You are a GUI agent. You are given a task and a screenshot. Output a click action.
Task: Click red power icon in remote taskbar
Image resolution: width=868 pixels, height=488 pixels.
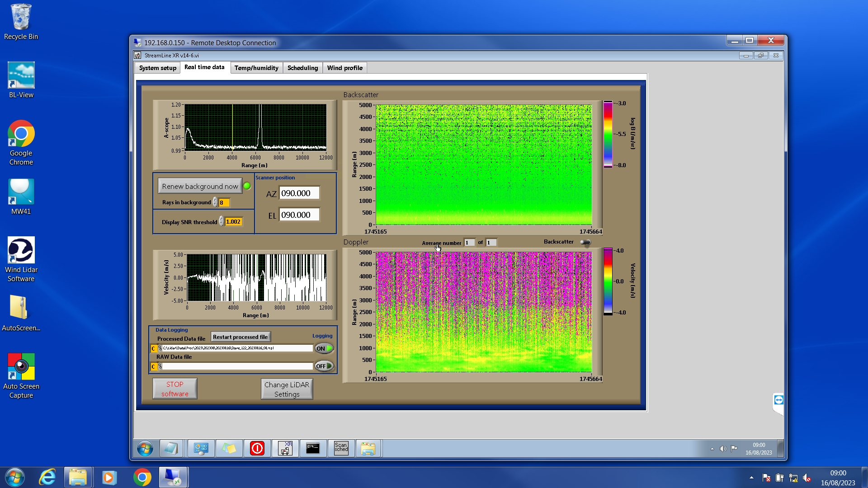tap(257, 448)
